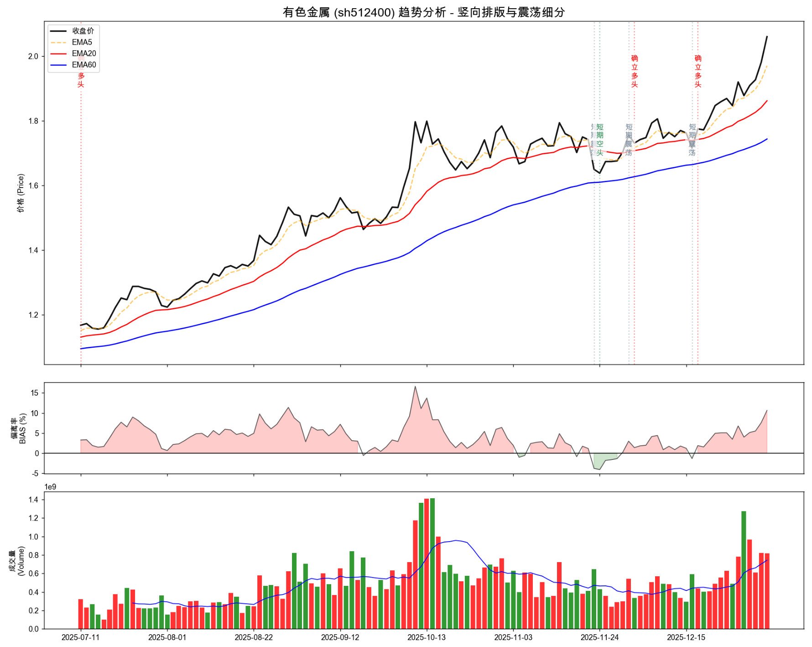This screenshot has height=647, width=812.
Task: Click the black 收盘价 legend line sample
Action: (x=58, y=31)
